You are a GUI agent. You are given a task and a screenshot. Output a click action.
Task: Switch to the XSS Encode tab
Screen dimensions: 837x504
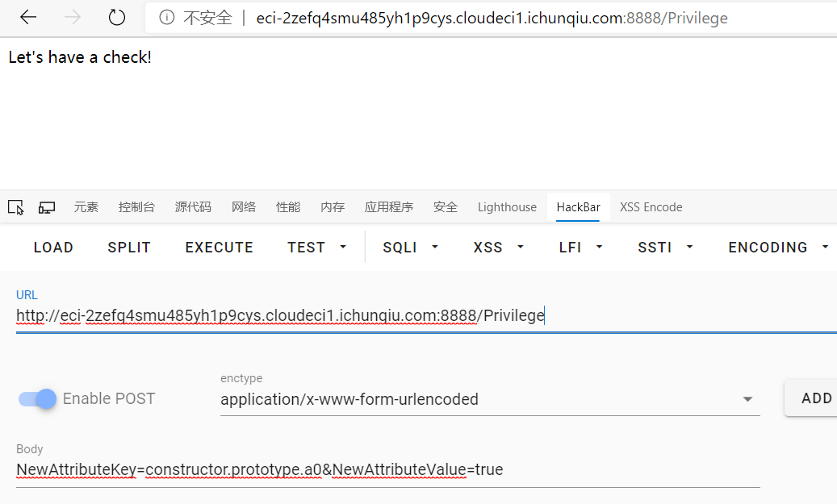coord(651,207)
